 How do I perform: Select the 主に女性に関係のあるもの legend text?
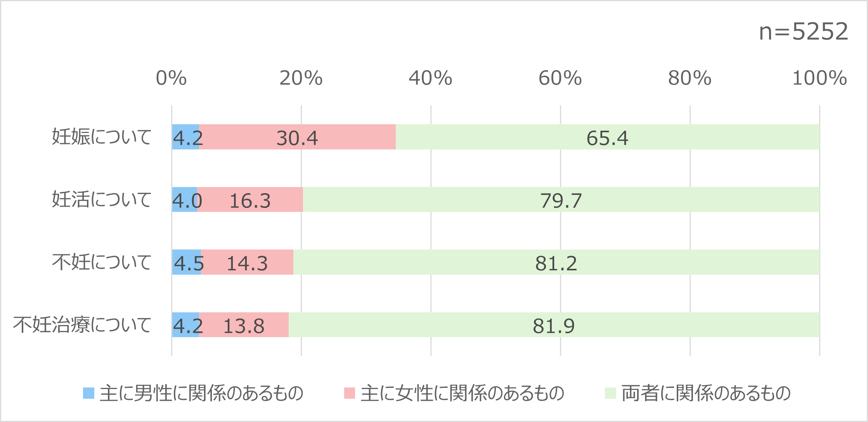(463, 393)
